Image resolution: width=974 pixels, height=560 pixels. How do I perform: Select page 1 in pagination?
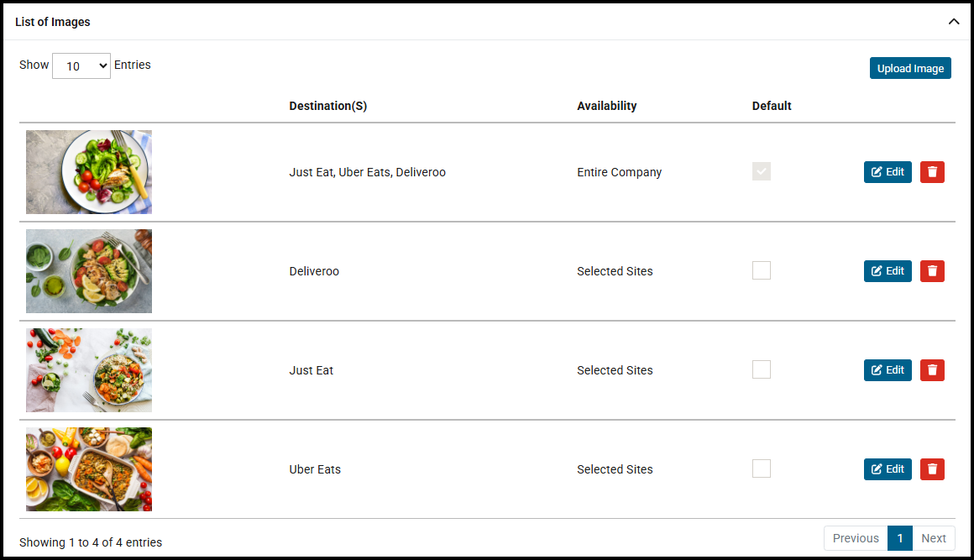900,538
